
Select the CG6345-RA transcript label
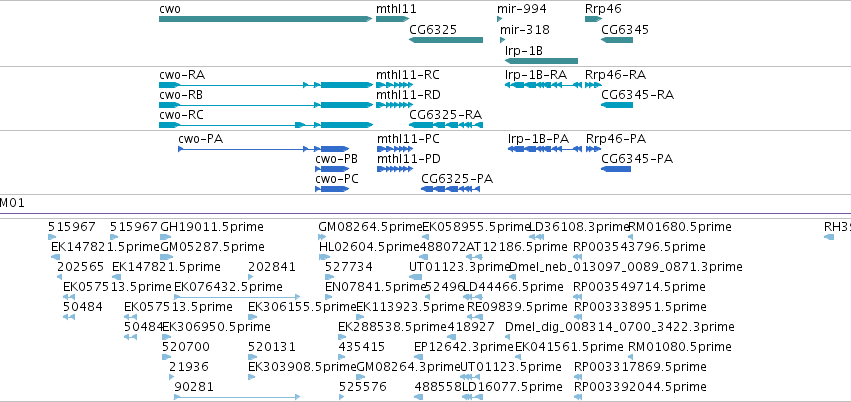[x=638, y=95]
